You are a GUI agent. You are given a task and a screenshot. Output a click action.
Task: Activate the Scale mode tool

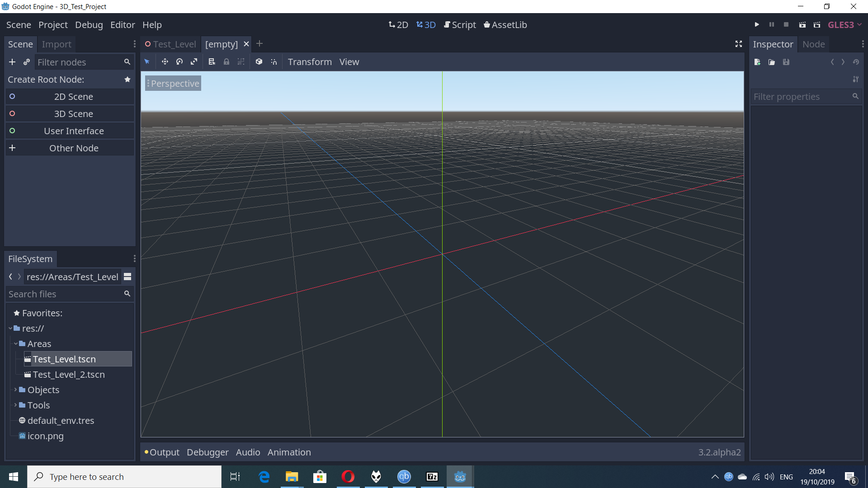[193, 61]
